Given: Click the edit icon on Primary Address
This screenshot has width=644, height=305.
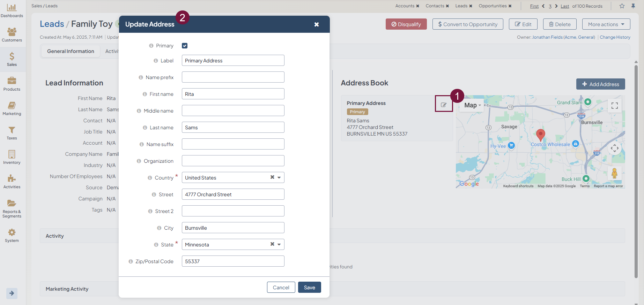Looking at the screenshot, I should coord(444,105).
